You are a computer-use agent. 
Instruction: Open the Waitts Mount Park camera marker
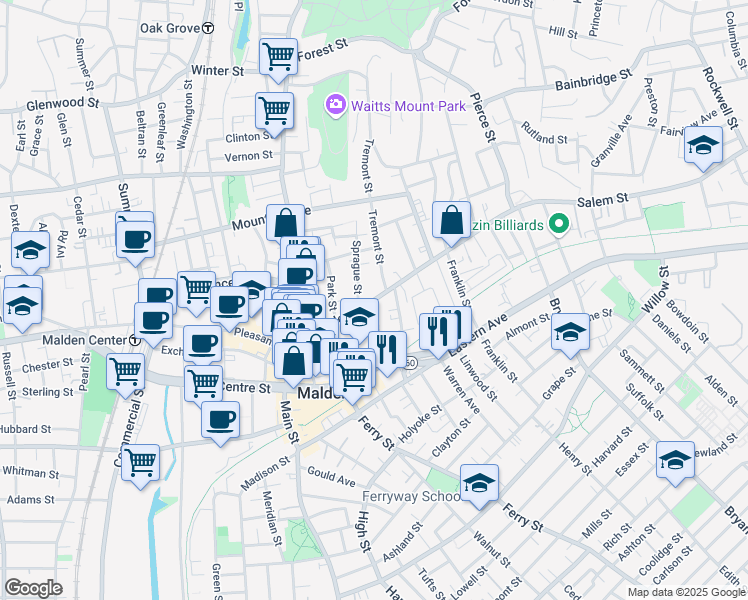[335, 104]
